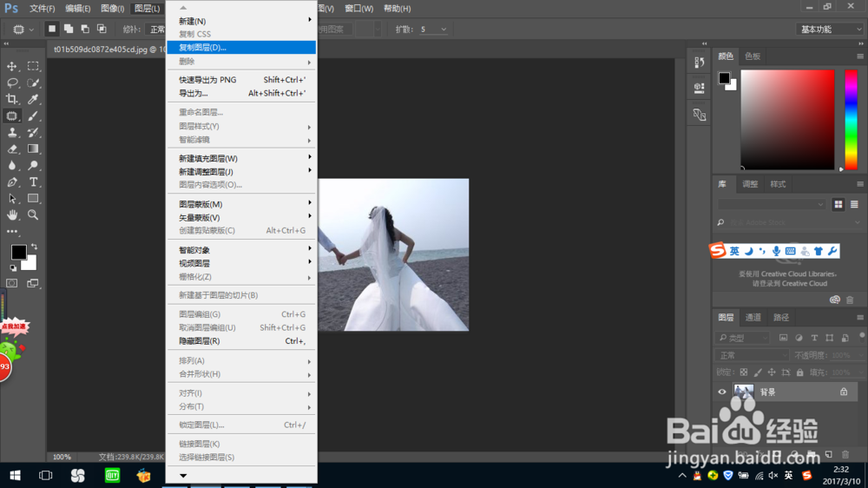
Task: Reset default foreground and background colors
Action: point(13,268)
